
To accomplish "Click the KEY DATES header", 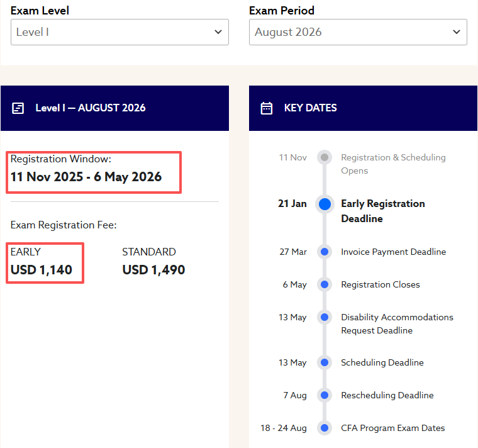I will click(310, 108).
